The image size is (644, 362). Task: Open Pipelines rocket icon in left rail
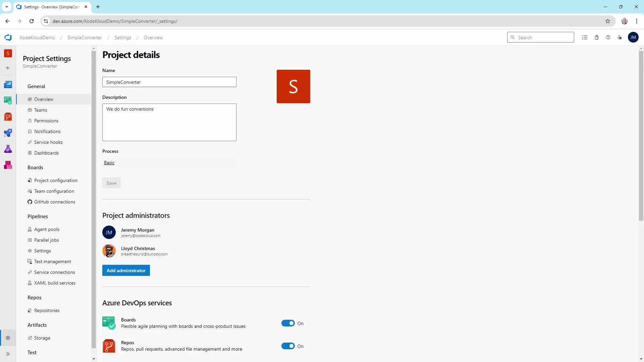pyautogui.click(x=8, y=133)
